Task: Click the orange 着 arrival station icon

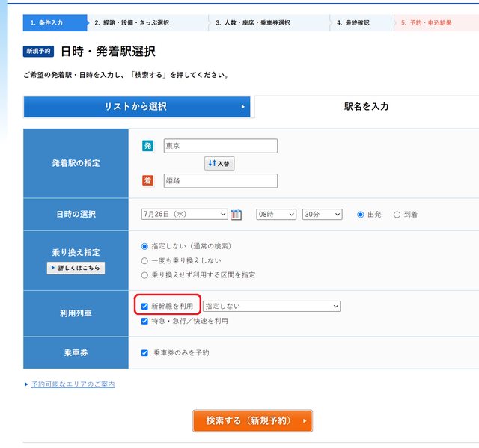Action: tap(147, 181)
